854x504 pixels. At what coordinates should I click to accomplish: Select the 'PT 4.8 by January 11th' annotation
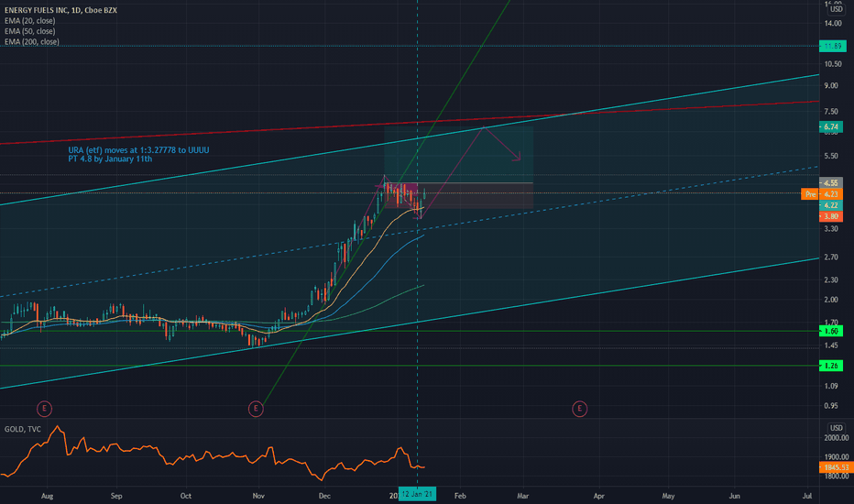110,159
